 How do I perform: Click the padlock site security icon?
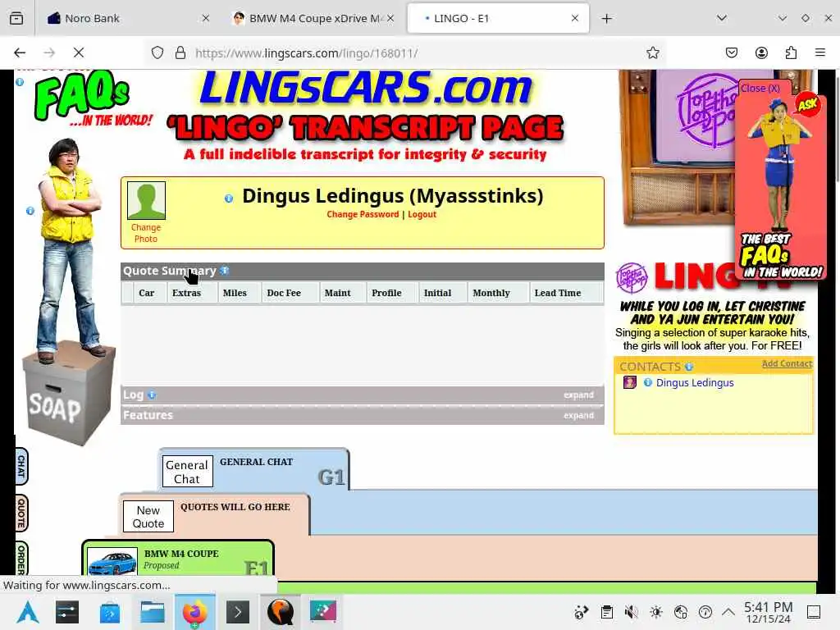click(180, 52)
